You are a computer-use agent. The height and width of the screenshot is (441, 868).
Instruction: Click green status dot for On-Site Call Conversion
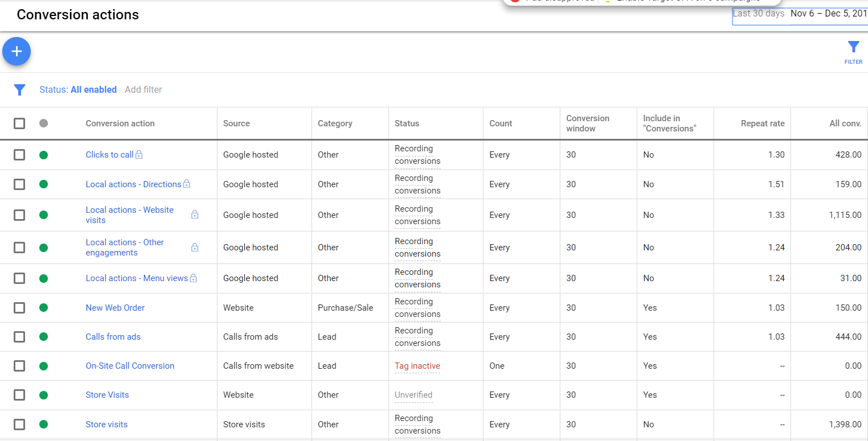44,366
